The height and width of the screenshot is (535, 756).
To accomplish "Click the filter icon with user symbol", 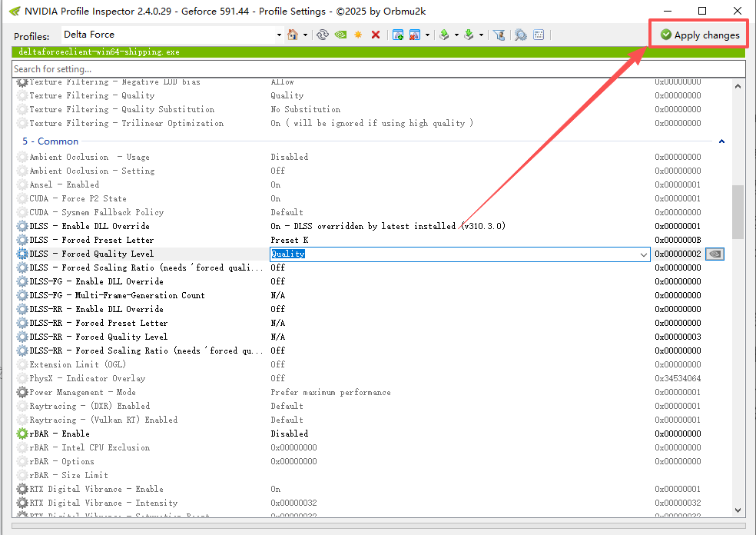I will [x=499, y=35].
